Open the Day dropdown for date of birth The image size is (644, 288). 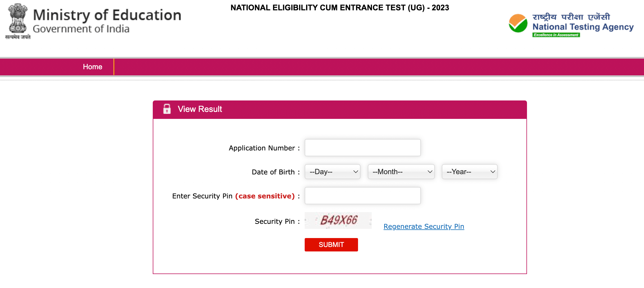pyautogui.click(x=332, y=172)
